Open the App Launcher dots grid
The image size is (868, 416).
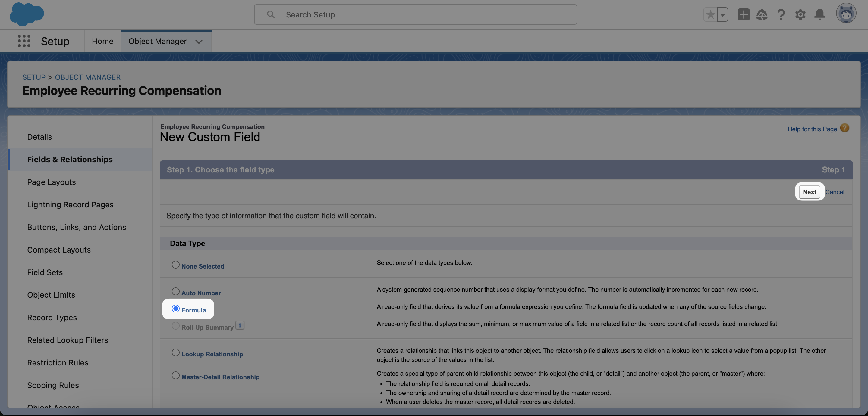pos(24,41)
